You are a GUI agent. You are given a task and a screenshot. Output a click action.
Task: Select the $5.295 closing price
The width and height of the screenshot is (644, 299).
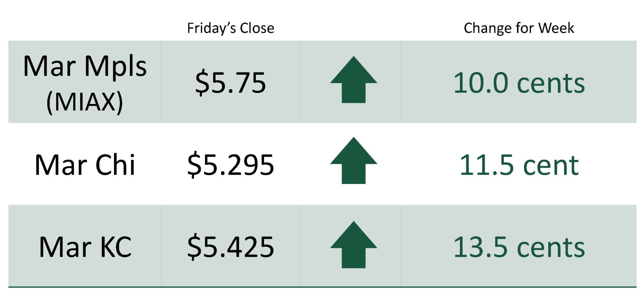(x=230, y=165)
